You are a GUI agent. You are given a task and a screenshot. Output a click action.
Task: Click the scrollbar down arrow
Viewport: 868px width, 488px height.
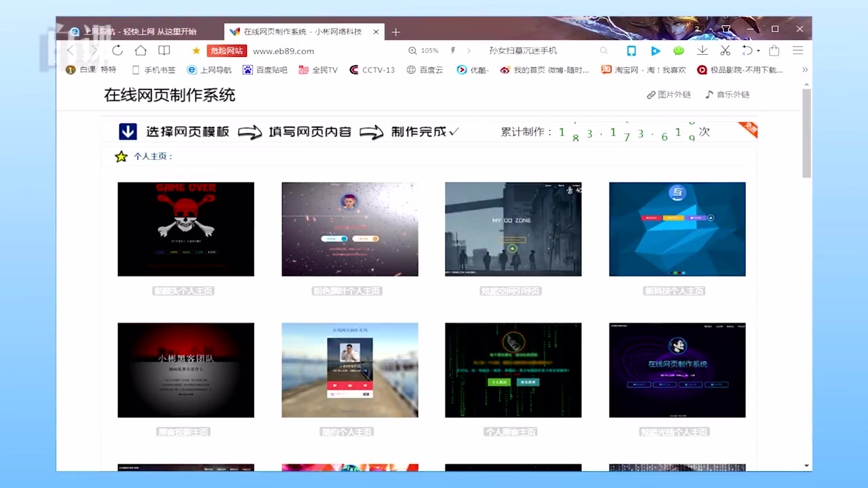click(x=806, y=466)
